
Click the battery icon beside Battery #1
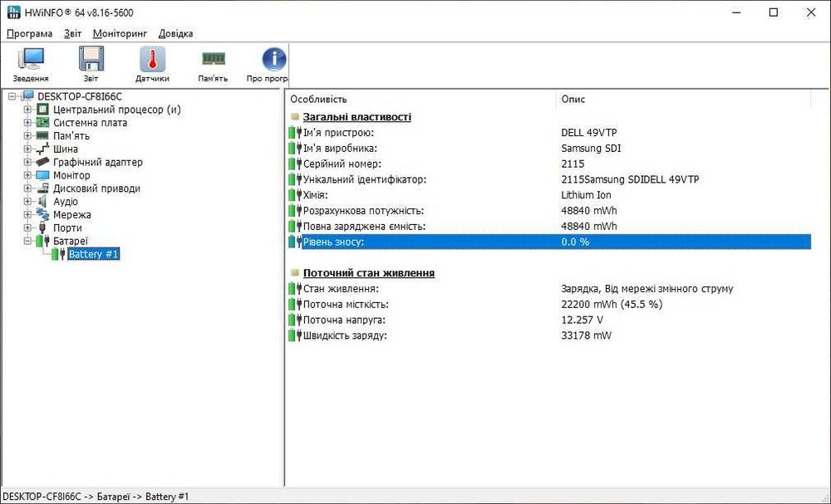pos(58,255)
